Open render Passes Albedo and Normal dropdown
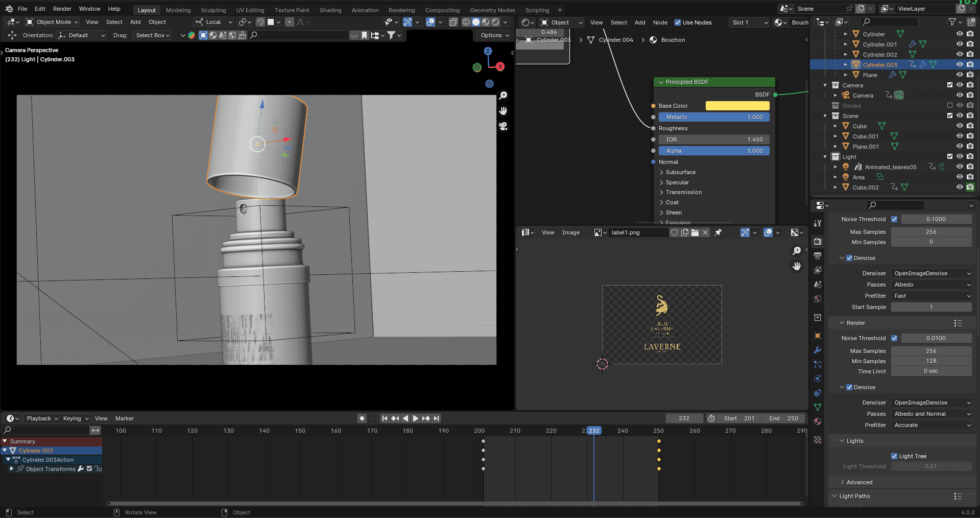 pos(931,414)
